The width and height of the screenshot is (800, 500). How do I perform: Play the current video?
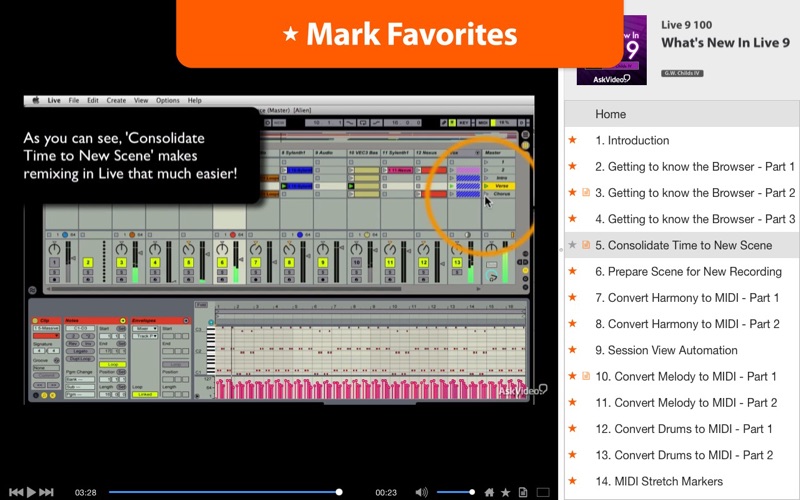[31, 492]
